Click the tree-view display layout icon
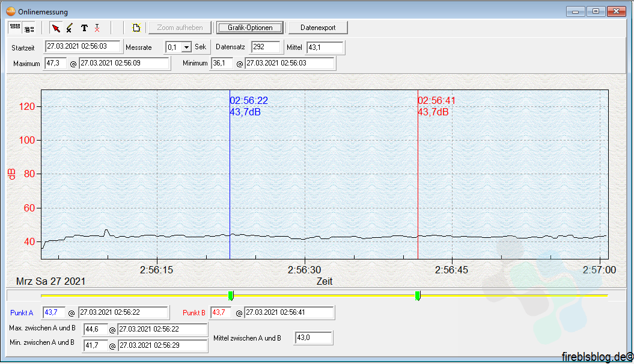Screen dimensions: 634x364 (x=27, y=28)
